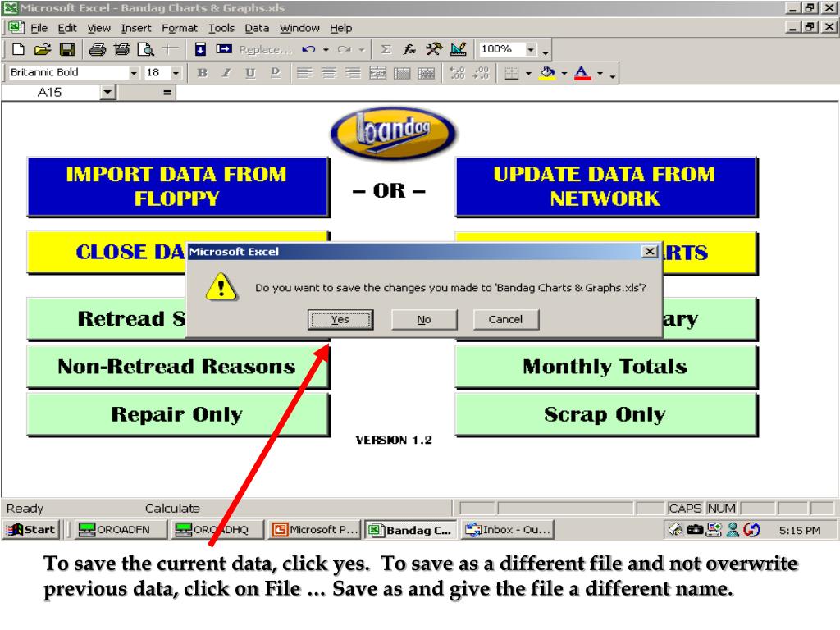Click the Redo arrow icon

coord(345,49)
